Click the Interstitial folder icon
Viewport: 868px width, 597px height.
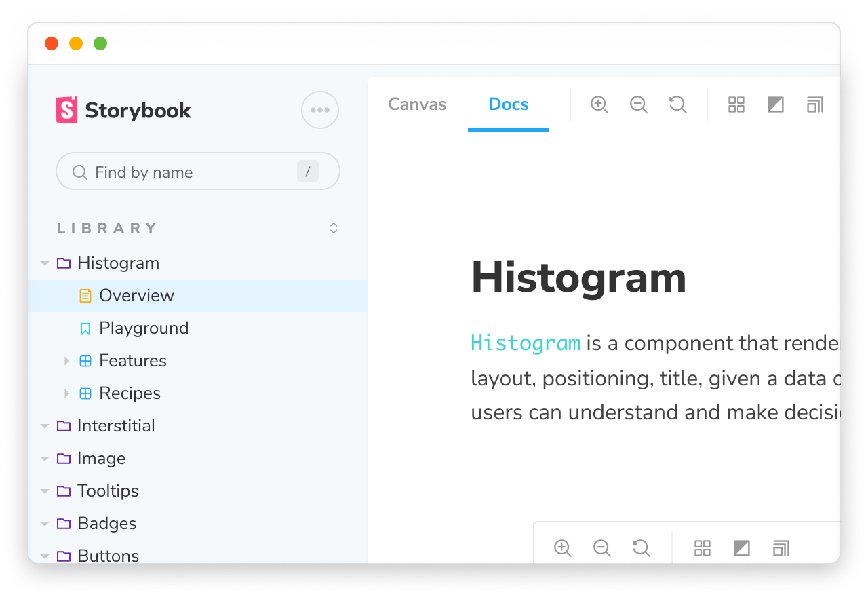tap(64, 426)
